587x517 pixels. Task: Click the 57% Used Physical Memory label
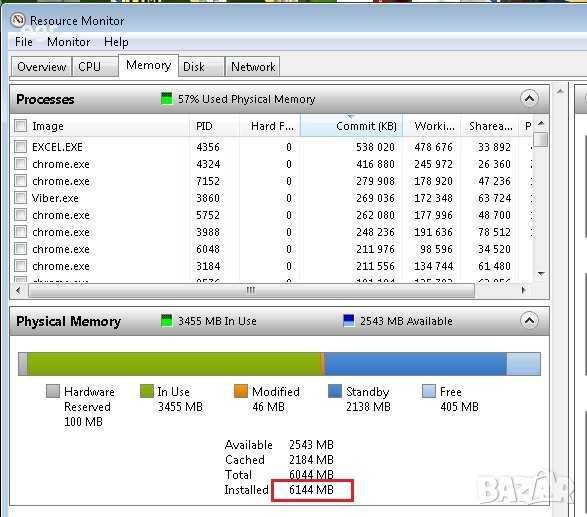point(246,99)
